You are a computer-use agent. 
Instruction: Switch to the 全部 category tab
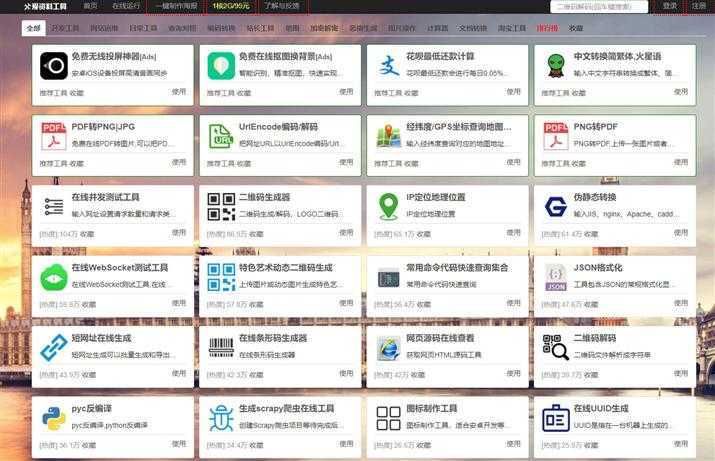point(34,29)
